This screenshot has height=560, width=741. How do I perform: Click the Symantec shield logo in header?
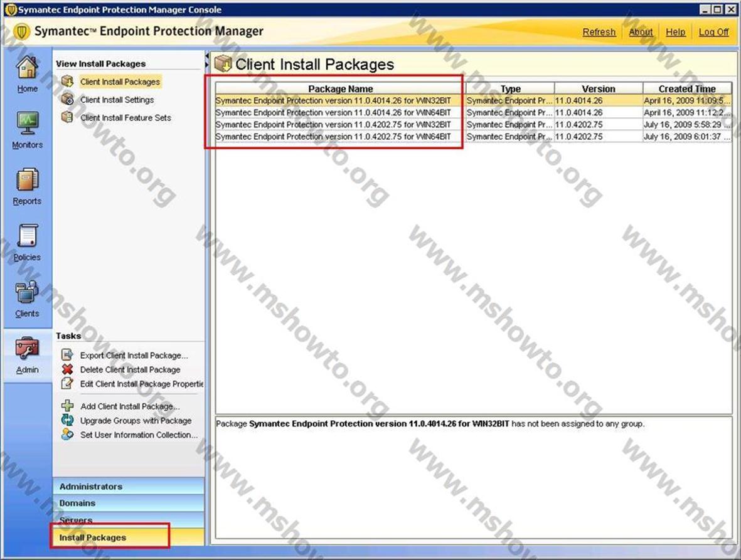[21, 31]
